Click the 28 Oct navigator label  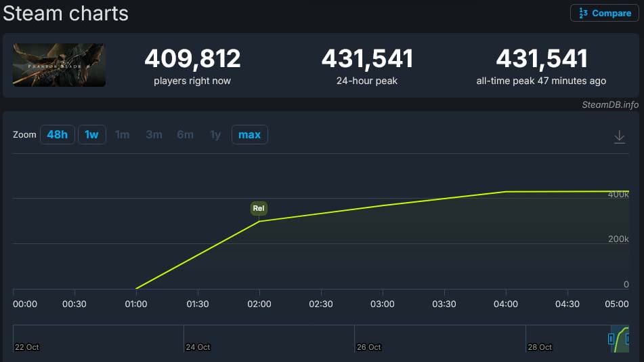[x=540, y=347]
